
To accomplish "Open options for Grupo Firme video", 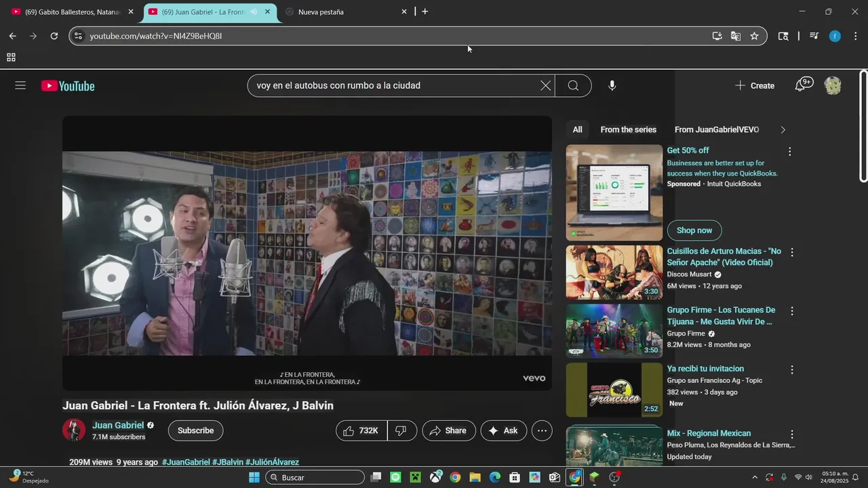I will pyautogui.click(x=791, y=311).
